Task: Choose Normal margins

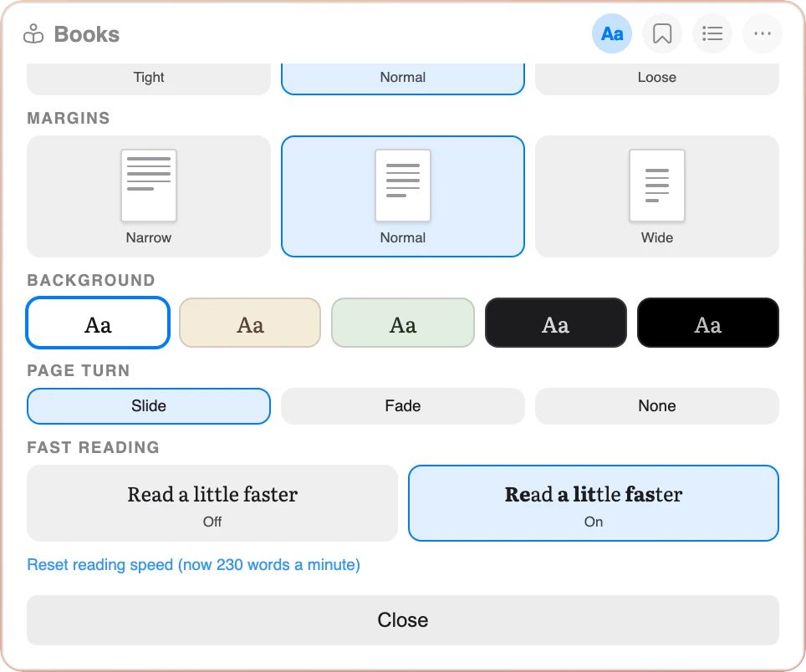Action: [403, 196]
